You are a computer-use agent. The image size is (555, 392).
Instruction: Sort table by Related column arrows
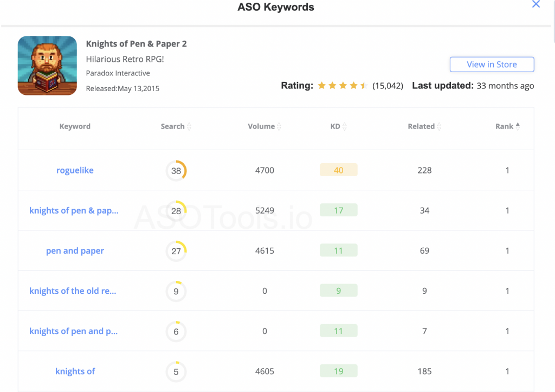[x=439, y=126]
